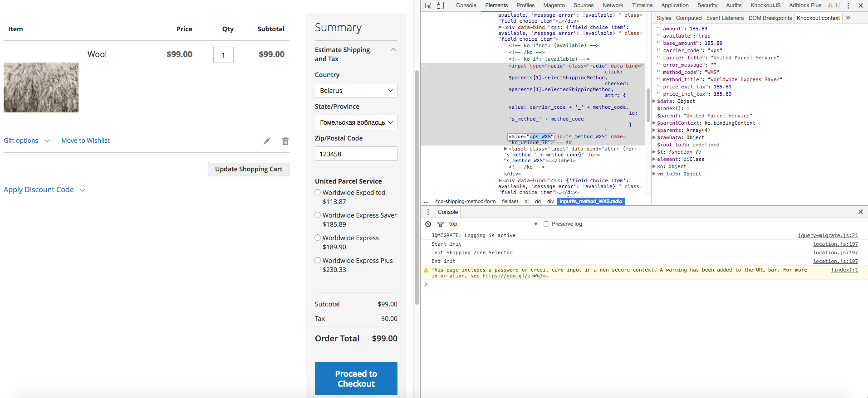Click the page vertical scrollbar beside Summary
Image resolution: width=868 pixels, height=398 pixels.
click(x=417, y=188)
